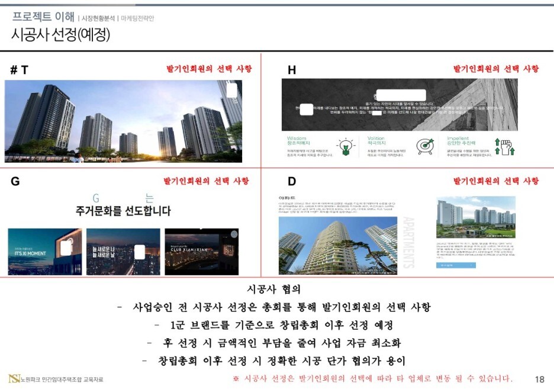Select the '프로젝트 이해' breadcrumb heading
Screen dimensions: 554x392
click(x=43, y=16)
